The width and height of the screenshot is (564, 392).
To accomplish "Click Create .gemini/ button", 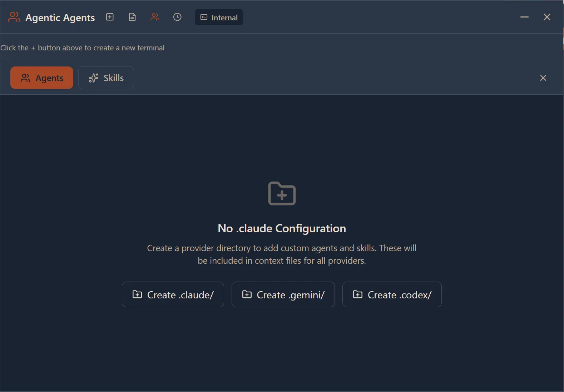I will click(x=283, y=294).
